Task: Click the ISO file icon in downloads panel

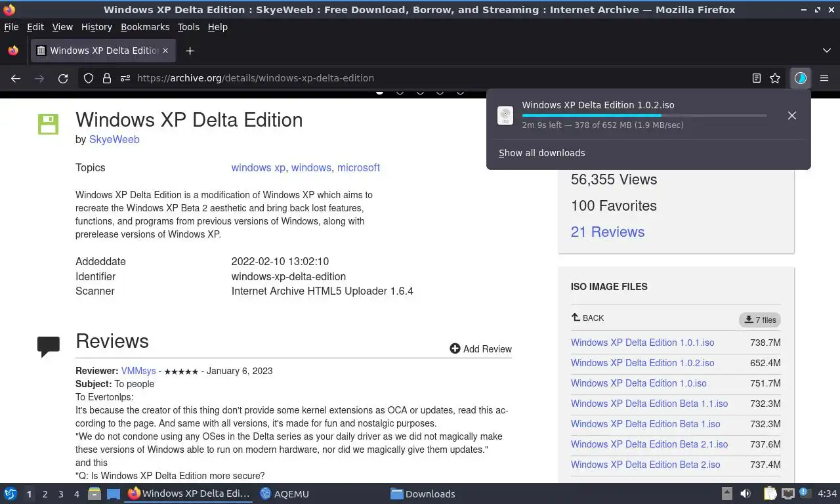Action: tap(505, 115)
